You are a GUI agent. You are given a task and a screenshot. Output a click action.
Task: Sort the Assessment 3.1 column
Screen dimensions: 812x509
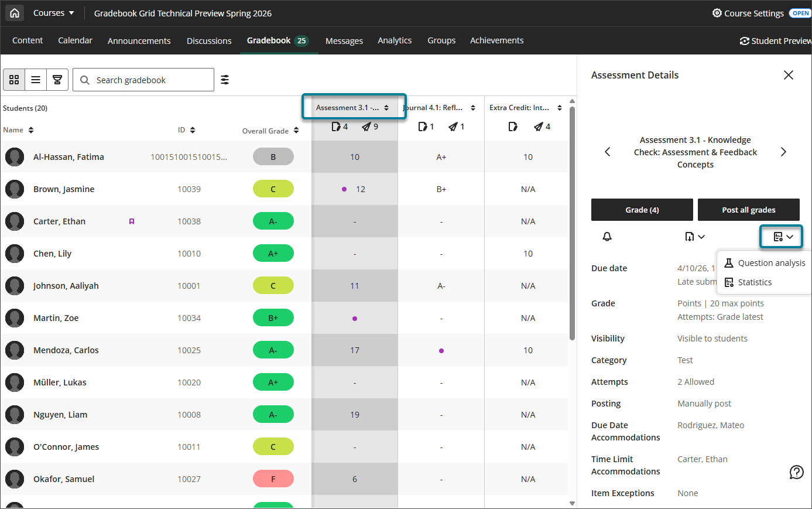click(386, 108)
